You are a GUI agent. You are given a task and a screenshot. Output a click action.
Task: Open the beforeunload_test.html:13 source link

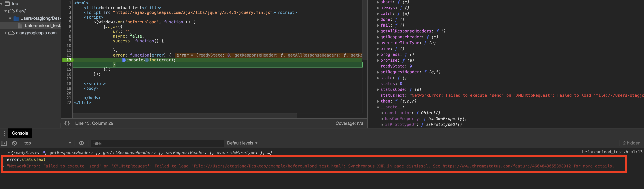tap(612, 152)
